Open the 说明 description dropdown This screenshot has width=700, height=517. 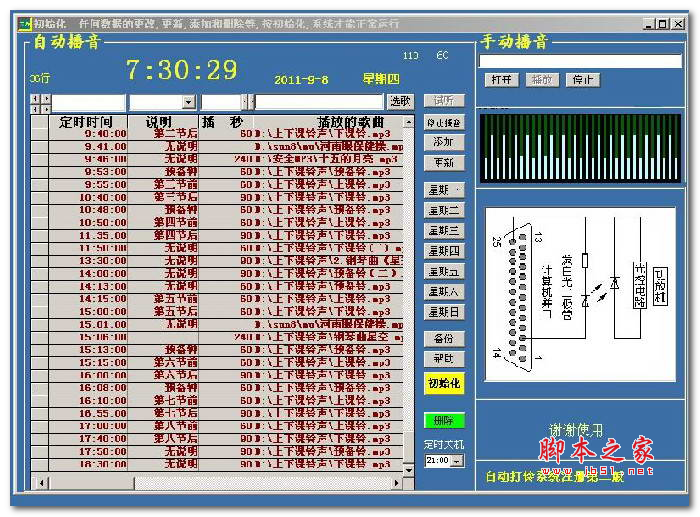[x=188, y=102]
